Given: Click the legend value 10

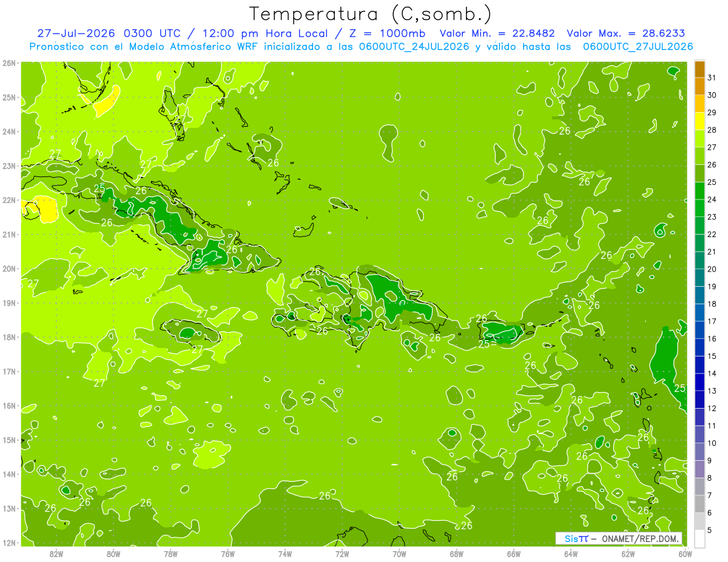Looking at the screenshot, I should click(712, 443).
